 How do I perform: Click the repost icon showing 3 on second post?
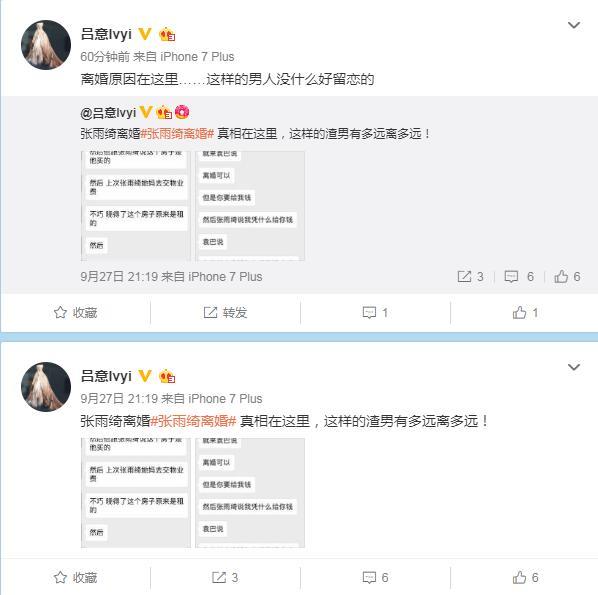point(225,577)
